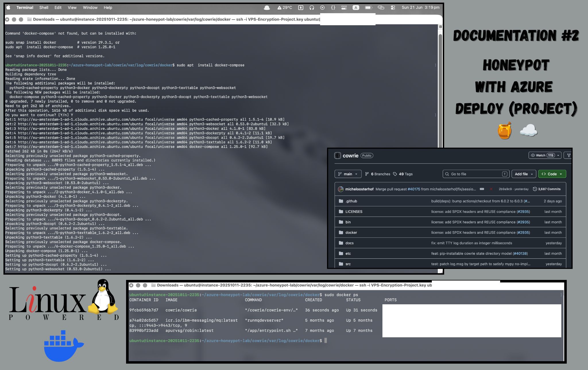The height and width of the screenshot is (370, 588).
Task: Open the 6 Branches link
Action: pyautogui.click(x=378, y=174)
